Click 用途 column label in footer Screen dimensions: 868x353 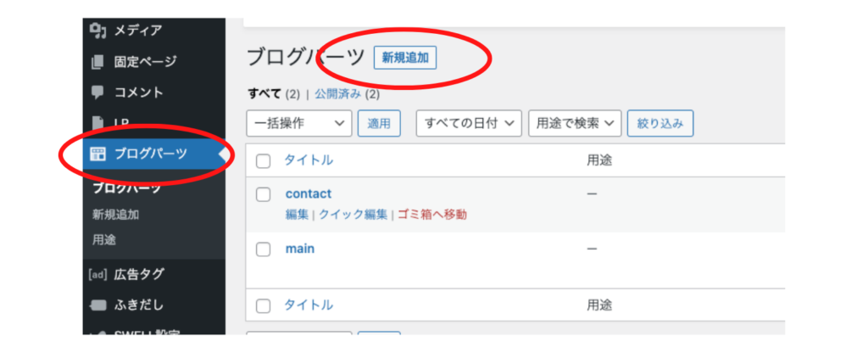pyautogui.click(x=599, y=305)
